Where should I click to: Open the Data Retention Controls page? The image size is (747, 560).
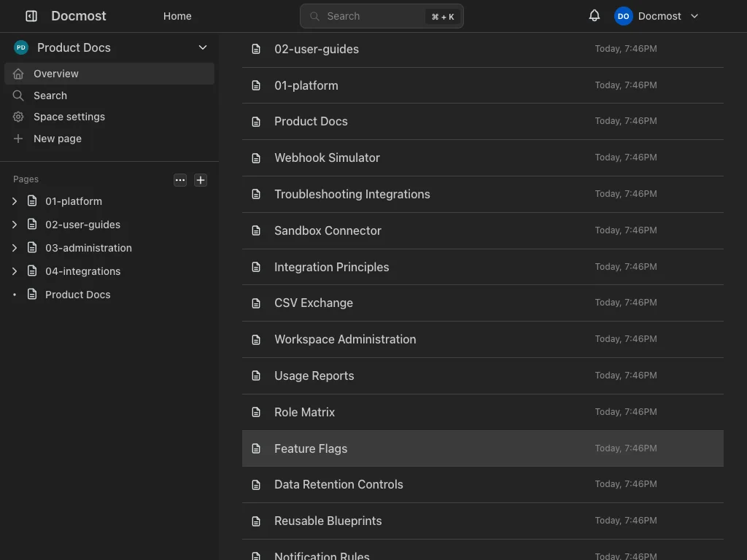pyautogui.click(x=483, y=484)
